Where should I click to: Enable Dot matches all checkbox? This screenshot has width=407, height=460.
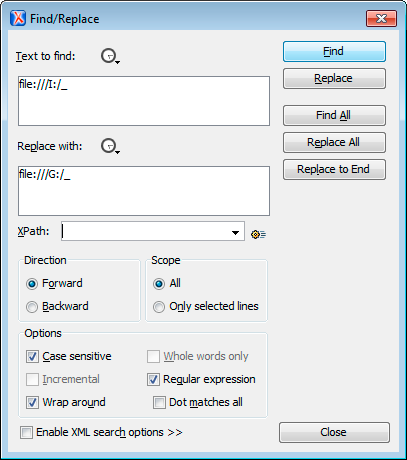click(159, 402)
